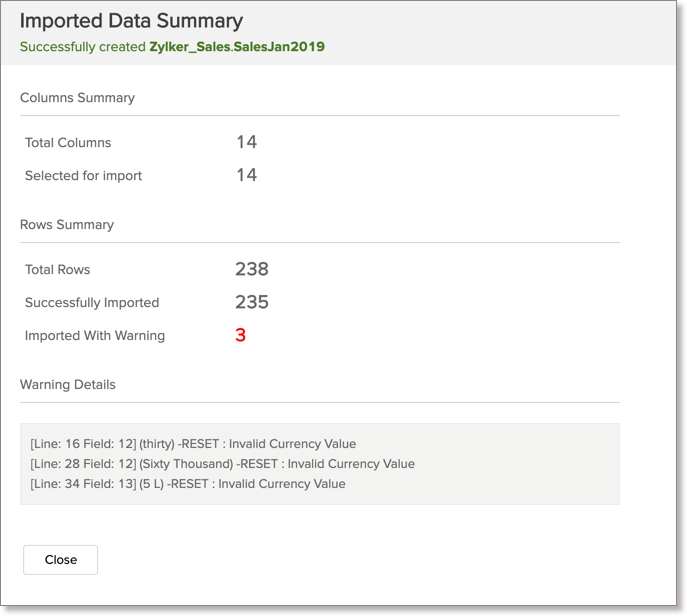Click the Imported With Warning label
Image resolution: width=687 pixels, height=616 pixels.
95,336
